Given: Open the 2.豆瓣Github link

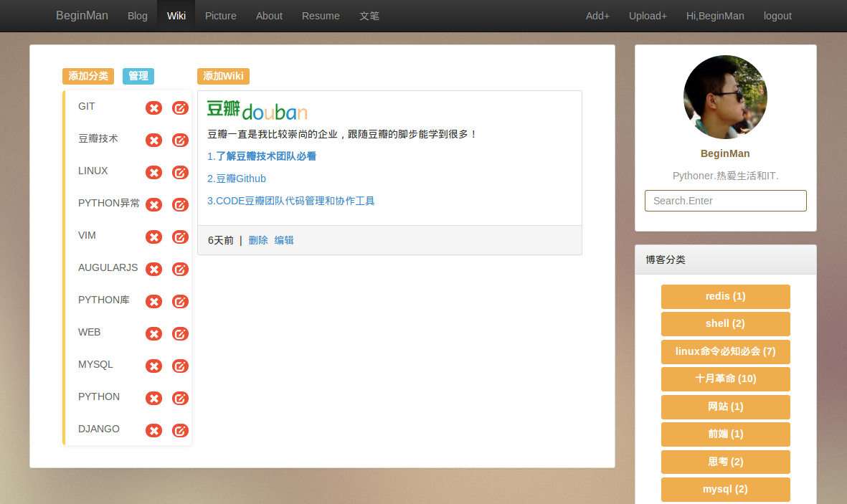Looking at the screenshot, I should pos(237,179).
